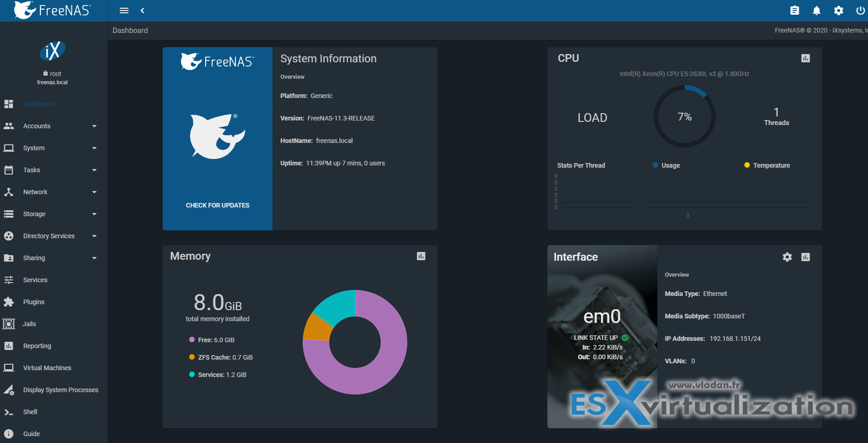Open Memory reports chart icon
This screenshot has width=868, height=443.
[x=421, y=256]
